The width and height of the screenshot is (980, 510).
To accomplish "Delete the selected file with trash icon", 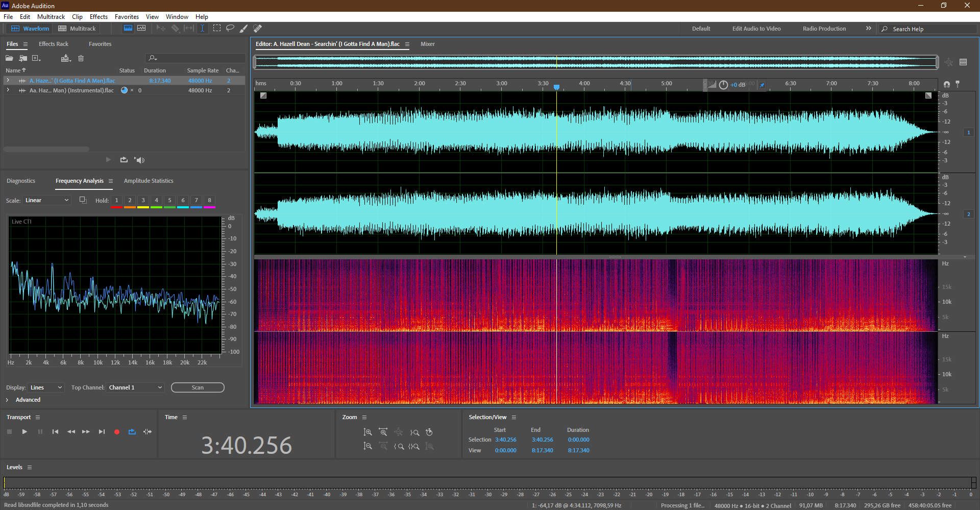I will (81, 58).
